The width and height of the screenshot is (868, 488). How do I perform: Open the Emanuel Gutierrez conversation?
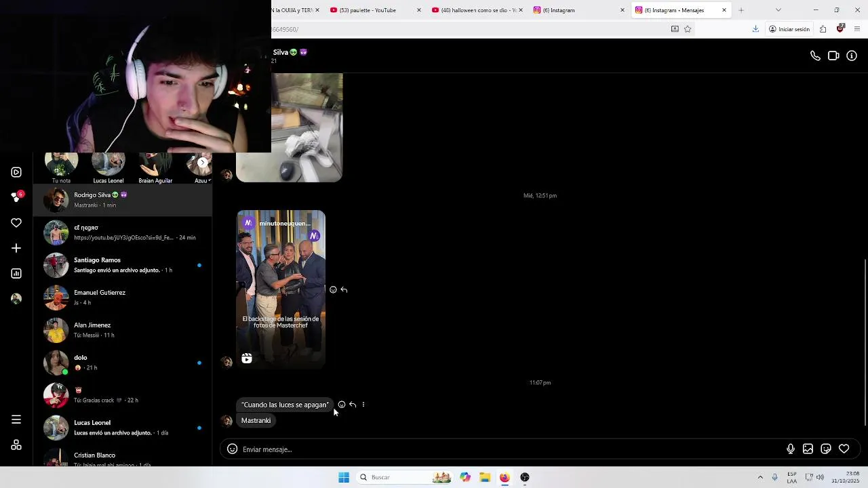tap(123, 298)
